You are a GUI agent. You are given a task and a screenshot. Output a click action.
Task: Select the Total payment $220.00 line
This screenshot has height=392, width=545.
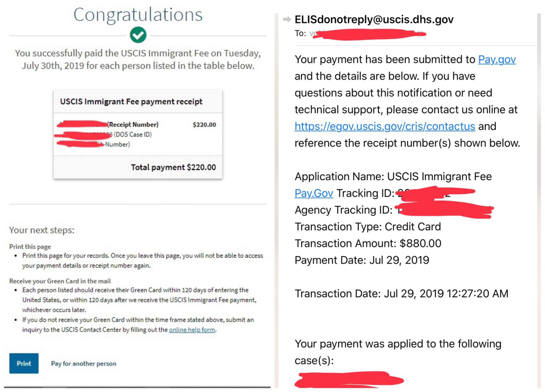[173, 167]
